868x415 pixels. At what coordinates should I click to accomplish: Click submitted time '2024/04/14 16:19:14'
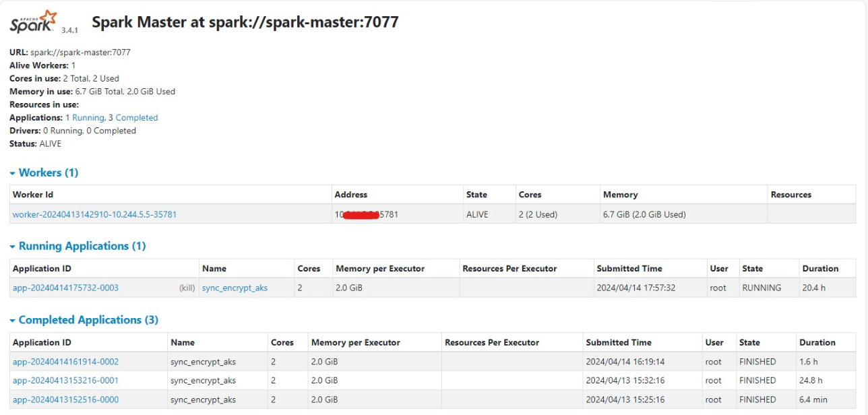click(625, 362)
